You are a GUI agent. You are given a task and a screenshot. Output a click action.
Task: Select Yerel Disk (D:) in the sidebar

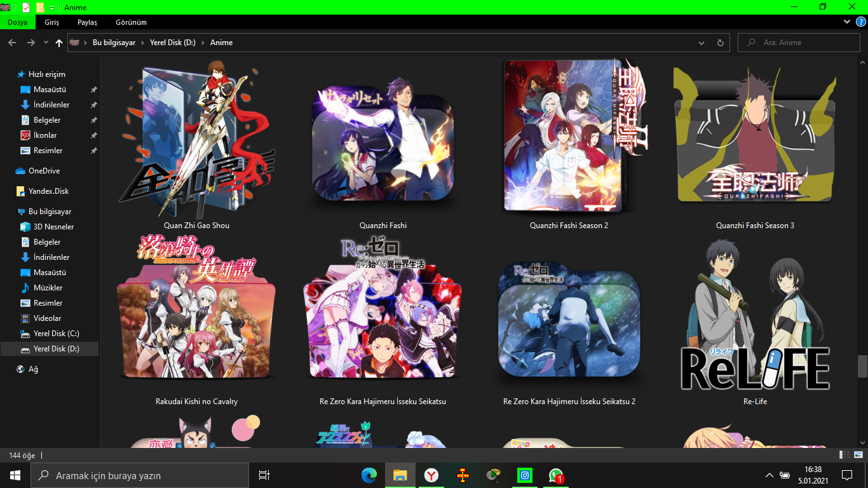50,349
